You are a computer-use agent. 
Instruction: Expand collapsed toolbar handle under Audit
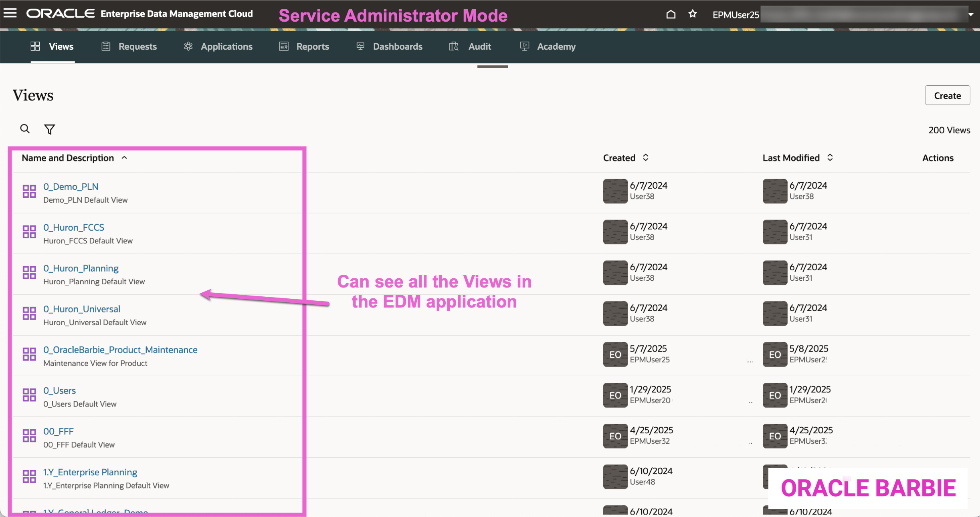[x=492, y=66]
